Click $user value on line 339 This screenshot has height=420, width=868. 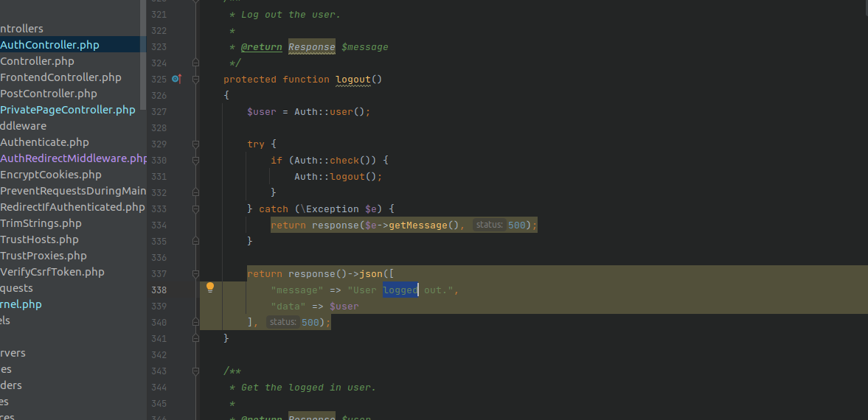coord(344,307)
